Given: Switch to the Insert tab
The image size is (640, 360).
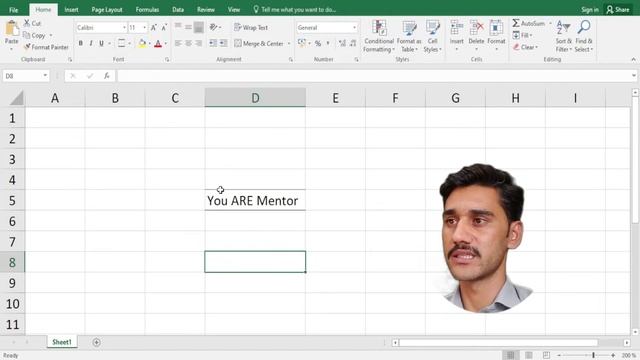Looking at the screenshot, I should coord(71,9).
